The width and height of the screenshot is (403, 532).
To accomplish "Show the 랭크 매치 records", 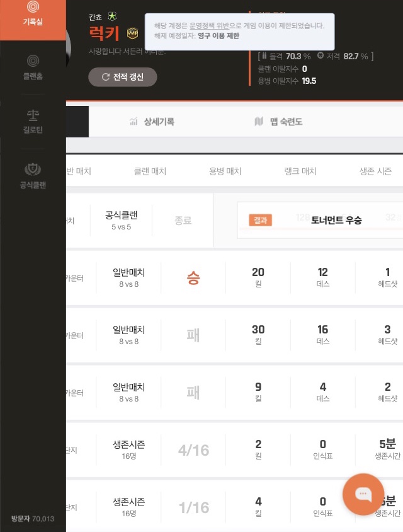I will tap(300, 171).
